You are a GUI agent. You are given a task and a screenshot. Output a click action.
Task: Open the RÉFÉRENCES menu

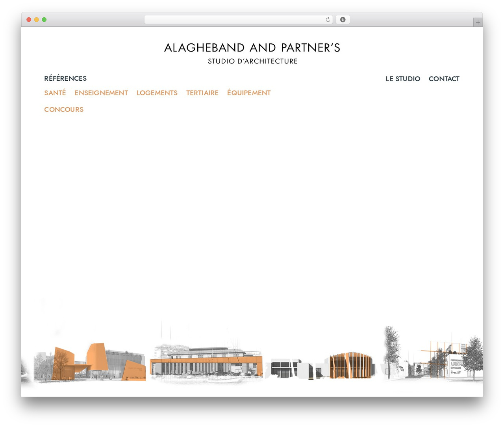65,78
